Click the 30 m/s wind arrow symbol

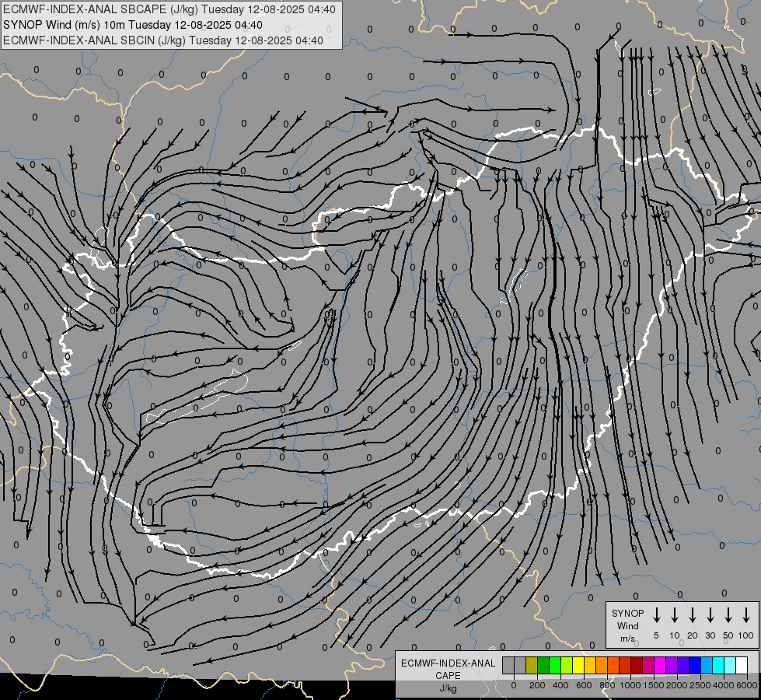pos(710,615)
